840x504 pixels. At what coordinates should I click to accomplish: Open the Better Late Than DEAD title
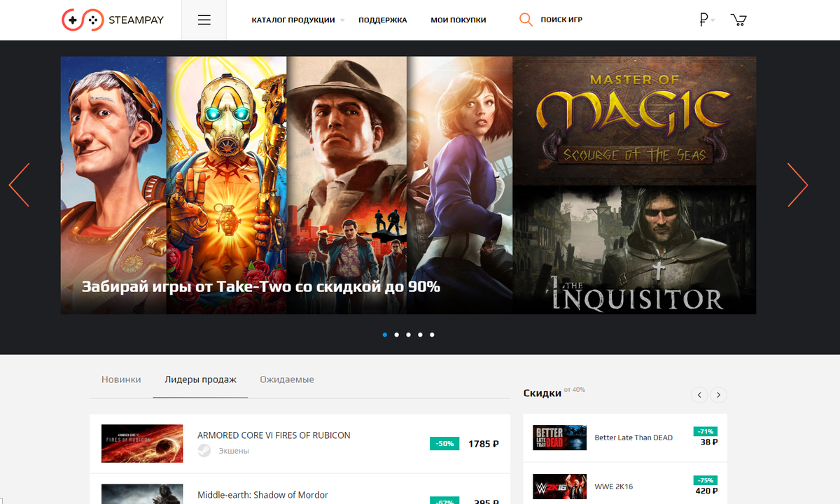click(633, 437)
